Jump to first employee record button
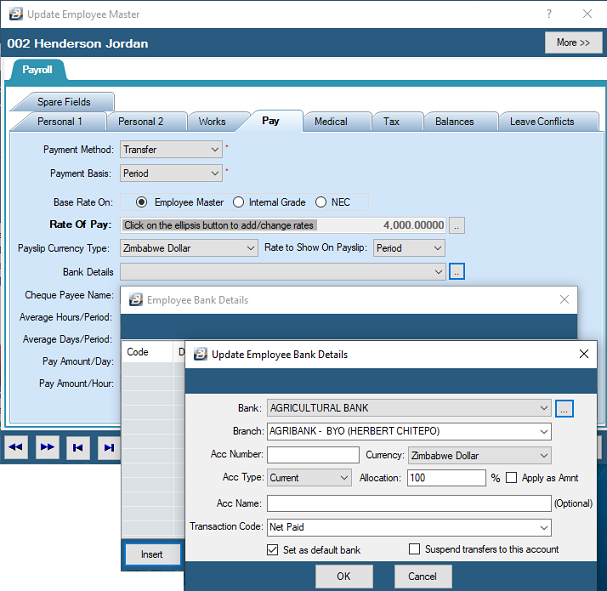Screen dimensions: 607x591 78,447
